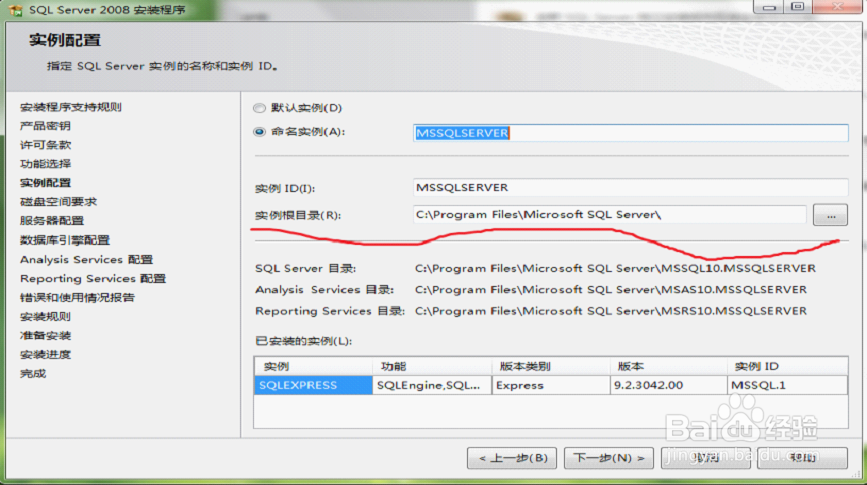Minimize the SQL Server 2008 setup window
This screenshot has height=485, width=867.
(x=769, y=7)
